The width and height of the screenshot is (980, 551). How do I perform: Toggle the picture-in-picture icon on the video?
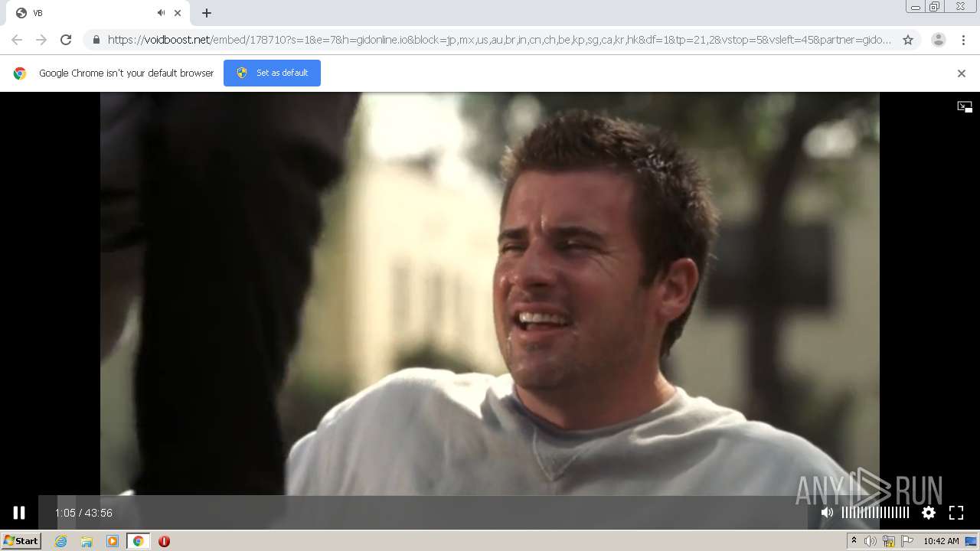[x=965, y=107]
